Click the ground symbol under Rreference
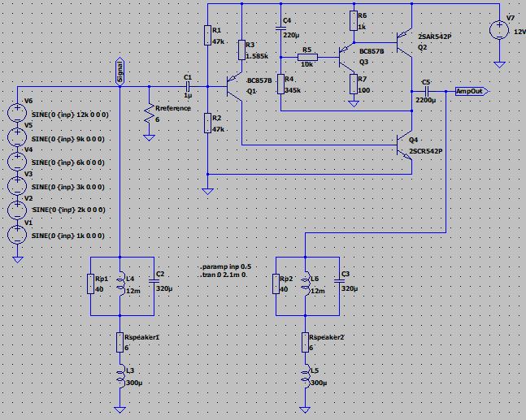Image resolution: width=526 pixels, height=420 pixels. point(149,137)
